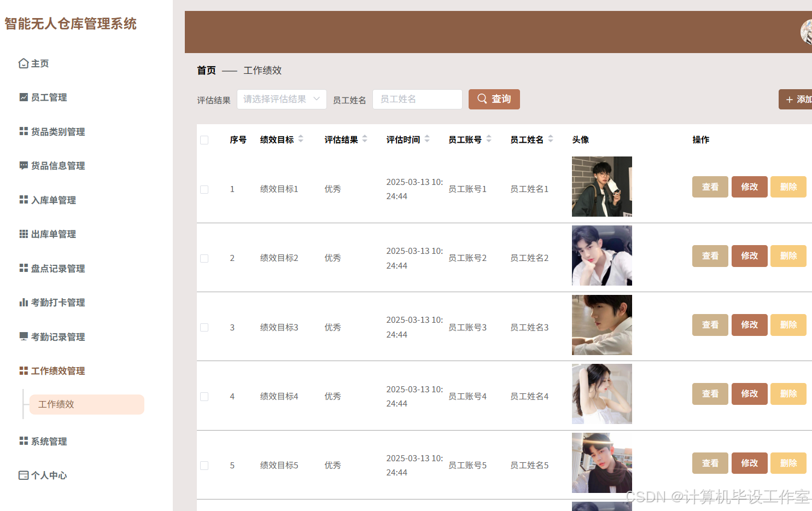
Task: Click 查看 for 员工姓名4 row
Action: (710, 393)
